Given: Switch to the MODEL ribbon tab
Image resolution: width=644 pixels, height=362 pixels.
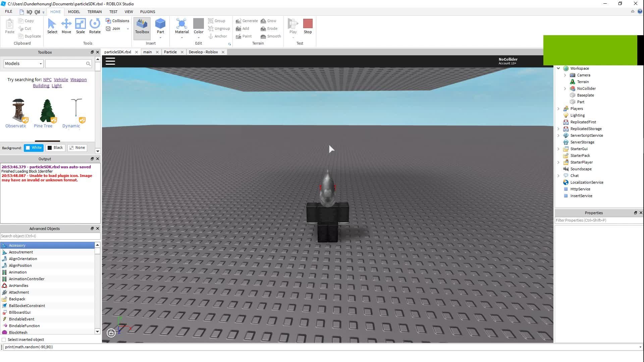Looking at the screenshot, I should pyautogui.click(x=74, y=11).
